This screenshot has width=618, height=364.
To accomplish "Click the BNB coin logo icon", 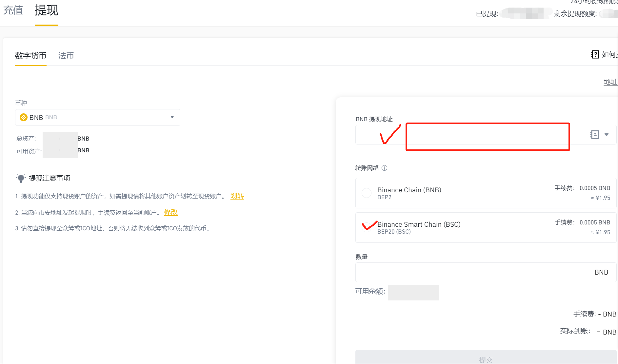I will point(24,117).
